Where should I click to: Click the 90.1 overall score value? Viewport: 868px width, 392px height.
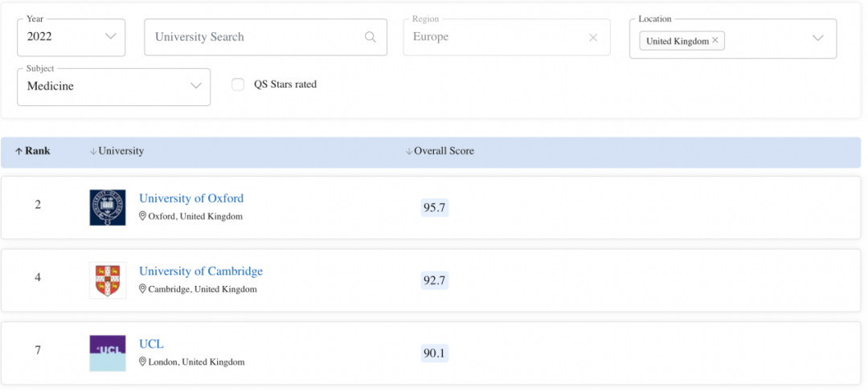tap(435, 354)
